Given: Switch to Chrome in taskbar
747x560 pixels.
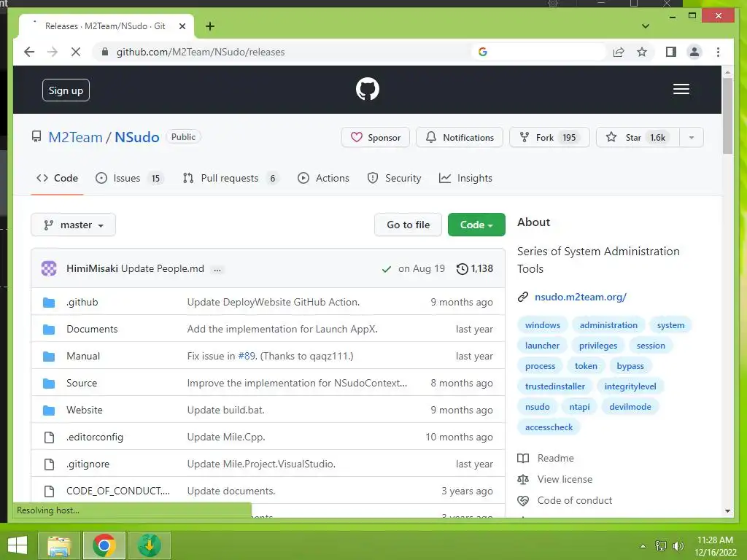Looking at the screenshot, I should click(x=104, y=545).
